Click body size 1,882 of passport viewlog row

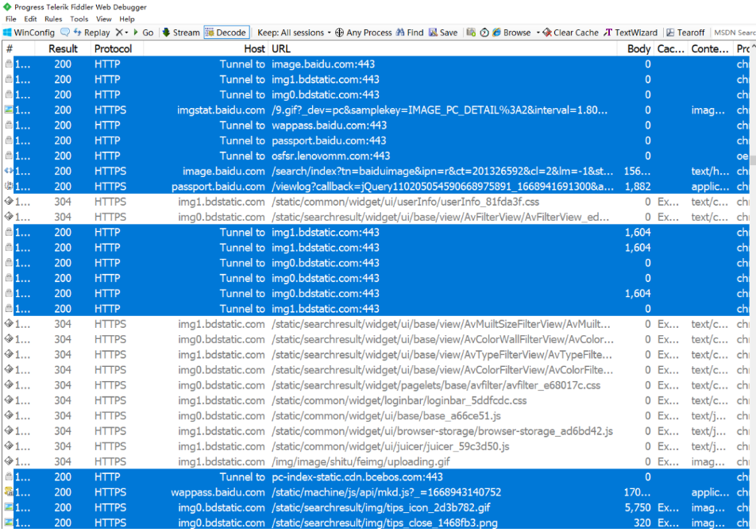[x=638, y=187]
